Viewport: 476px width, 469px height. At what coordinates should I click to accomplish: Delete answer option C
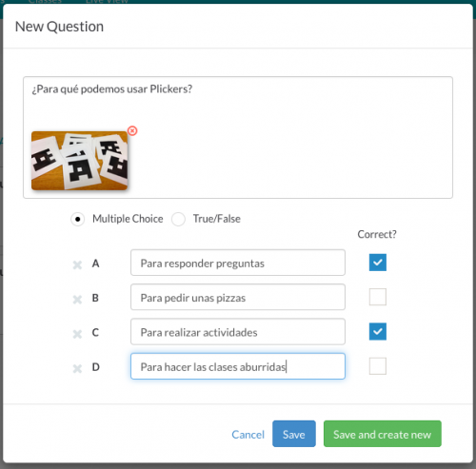click(77, 334)
